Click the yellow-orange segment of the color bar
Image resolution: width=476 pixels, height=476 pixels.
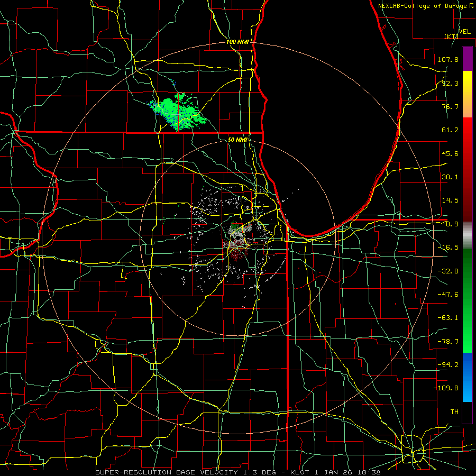[467, 94]
